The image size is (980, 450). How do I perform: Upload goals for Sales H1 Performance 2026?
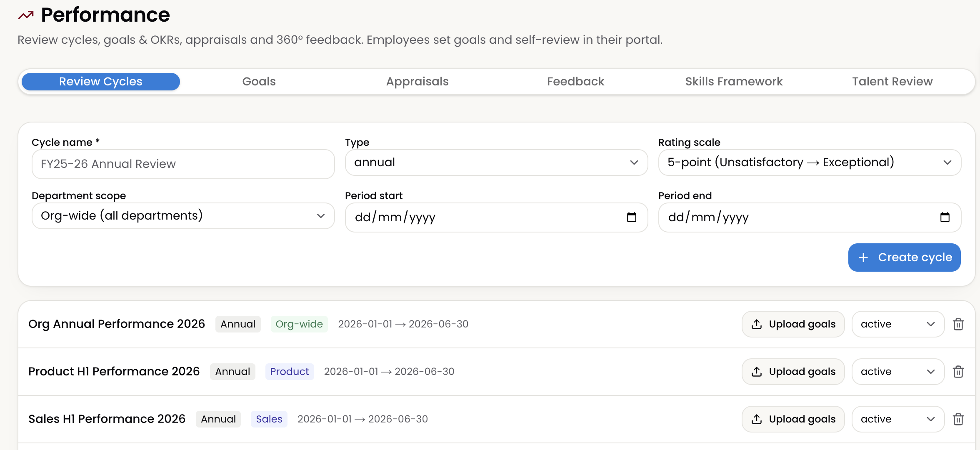pos(793,419)
